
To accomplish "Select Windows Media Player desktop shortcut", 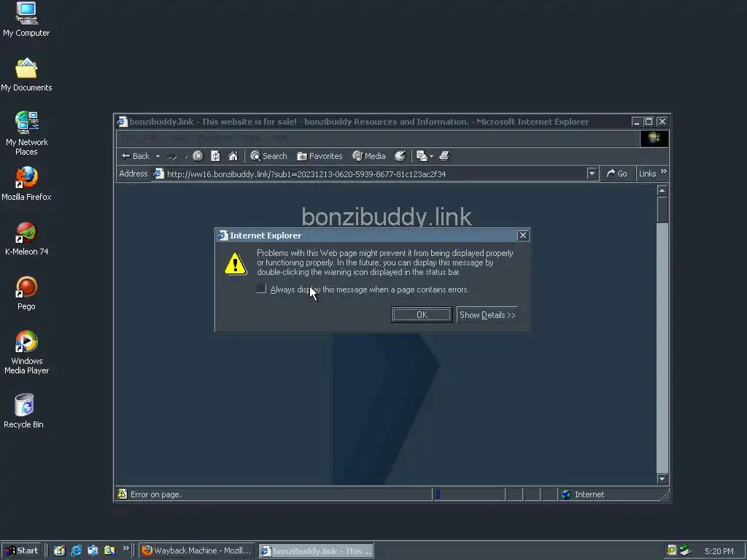I will tap(27, 352).
